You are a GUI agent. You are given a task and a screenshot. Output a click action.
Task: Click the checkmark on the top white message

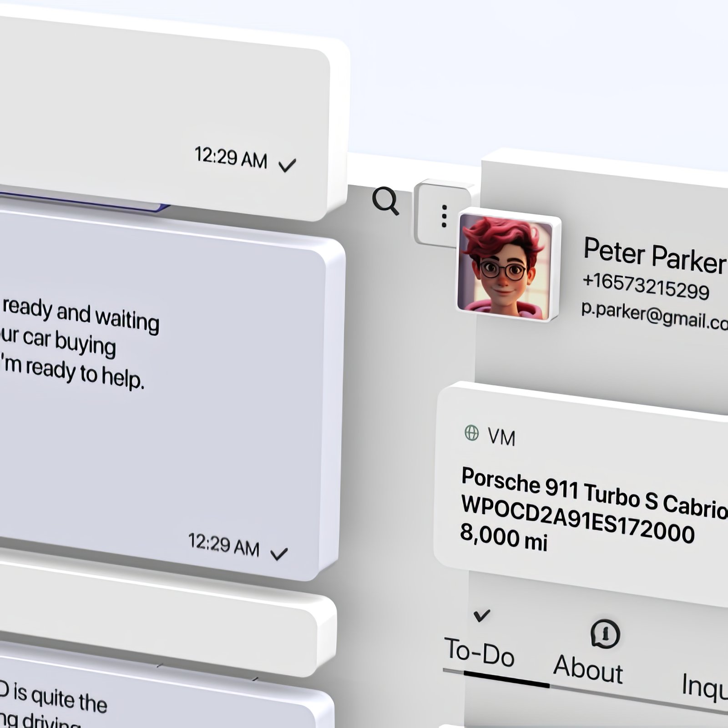(x=287, y=165)
